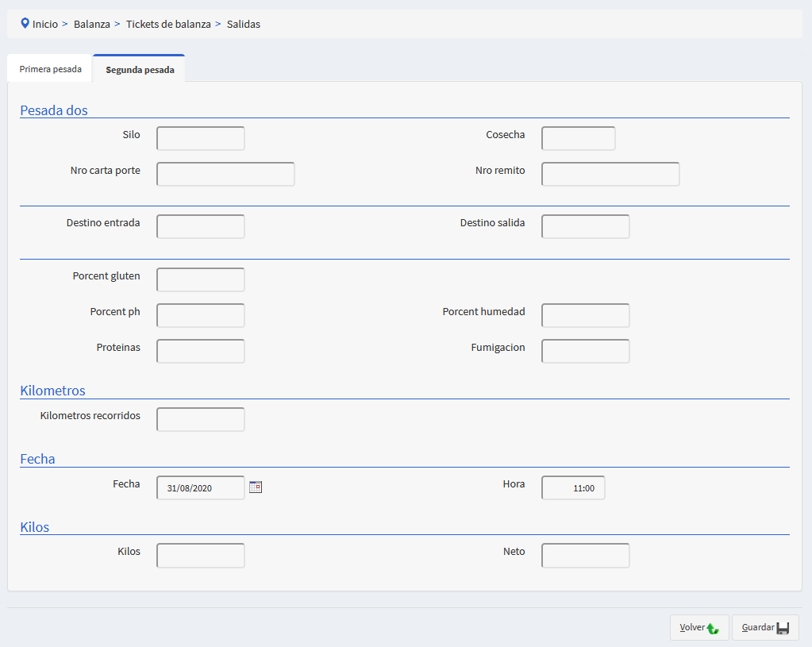The image size is (812, 647).
Task: Select the Segunda pesada tab
Action: (140, 70)
